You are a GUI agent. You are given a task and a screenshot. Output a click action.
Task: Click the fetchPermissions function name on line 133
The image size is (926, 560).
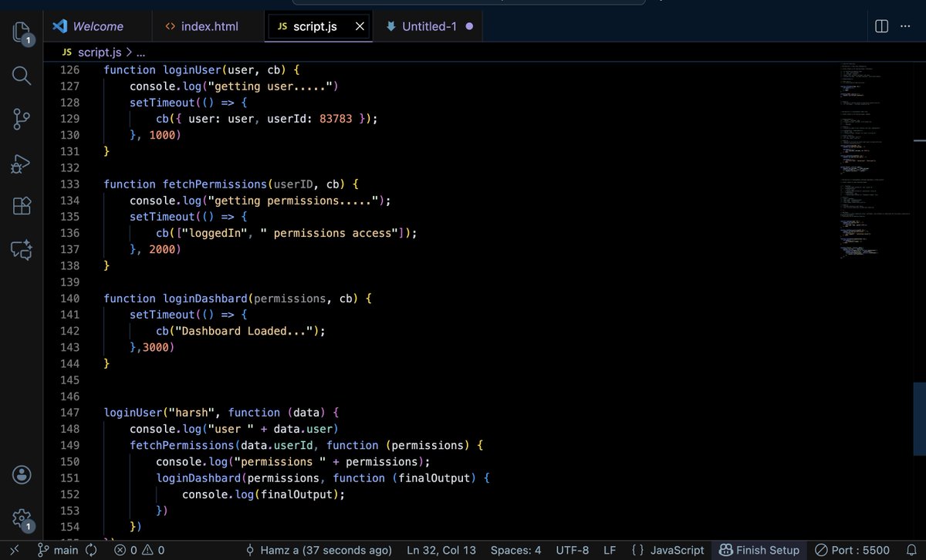(x=215, y=184)
